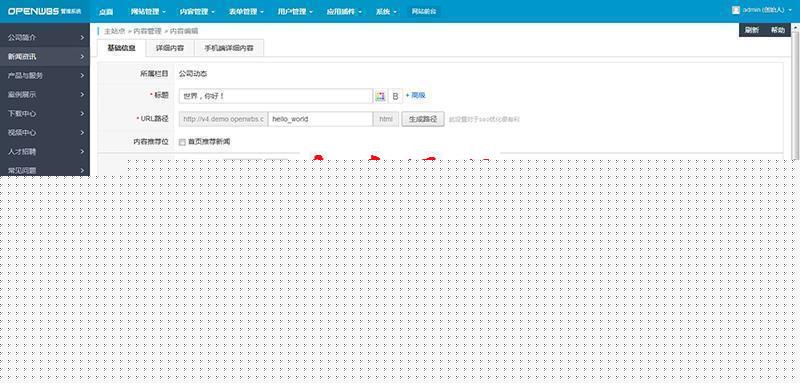The image size is (800, 383).
Task: Toggle bold B icon for title
Action: 395,96
